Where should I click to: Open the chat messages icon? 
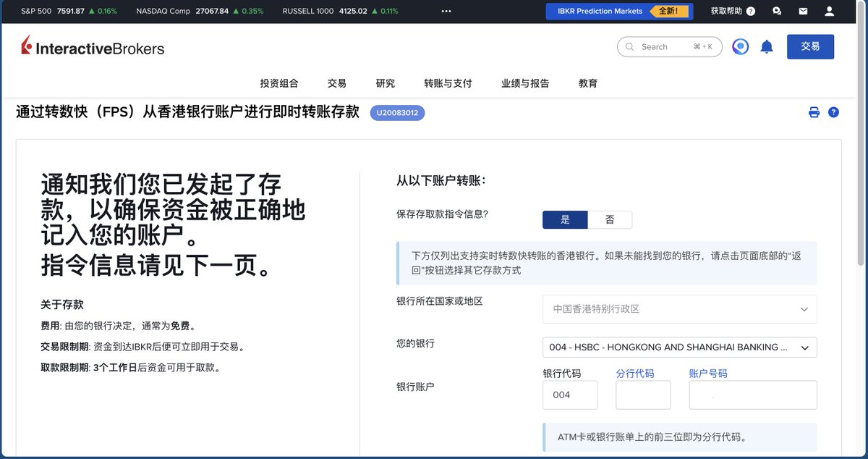(777, 12)
